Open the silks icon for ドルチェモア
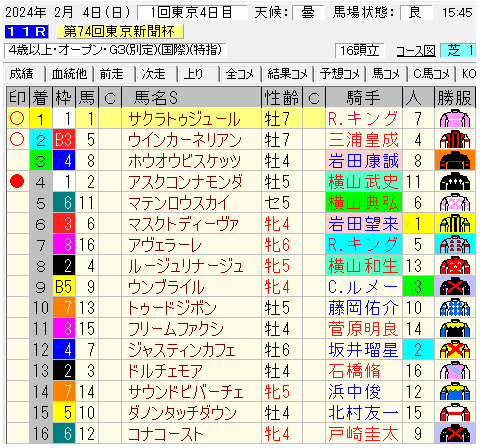This screenshot has height=448, width=480. pos(455,371)
